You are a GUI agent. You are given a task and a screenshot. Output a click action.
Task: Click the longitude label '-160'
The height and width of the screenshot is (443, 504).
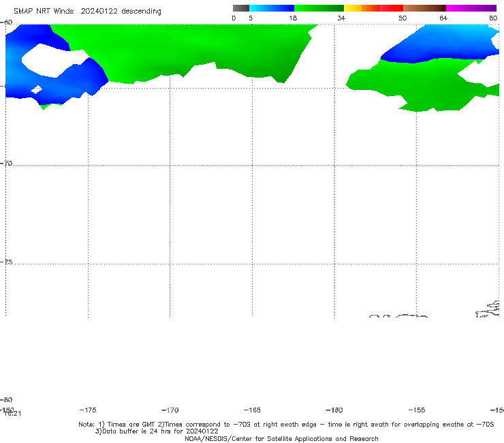click(x=334, y=410)
